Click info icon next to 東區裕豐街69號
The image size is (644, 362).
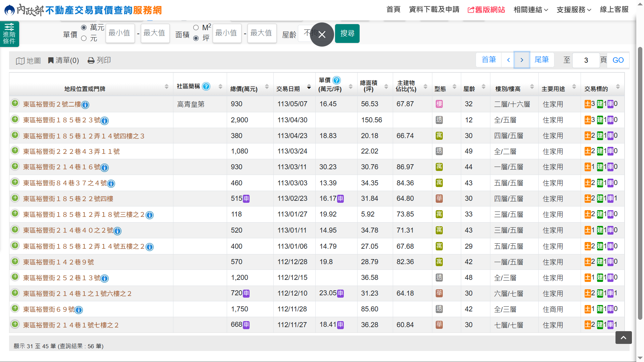[x=79, y=310]
